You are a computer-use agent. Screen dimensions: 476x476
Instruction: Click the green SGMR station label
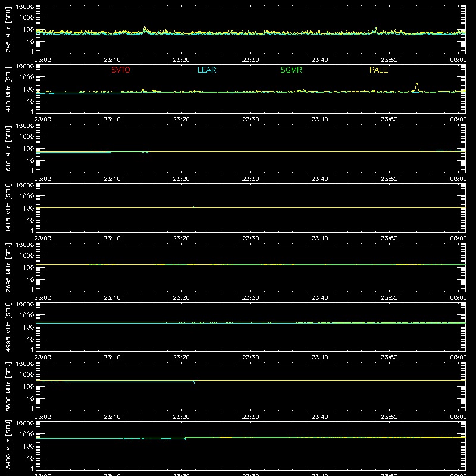point(291,70)
